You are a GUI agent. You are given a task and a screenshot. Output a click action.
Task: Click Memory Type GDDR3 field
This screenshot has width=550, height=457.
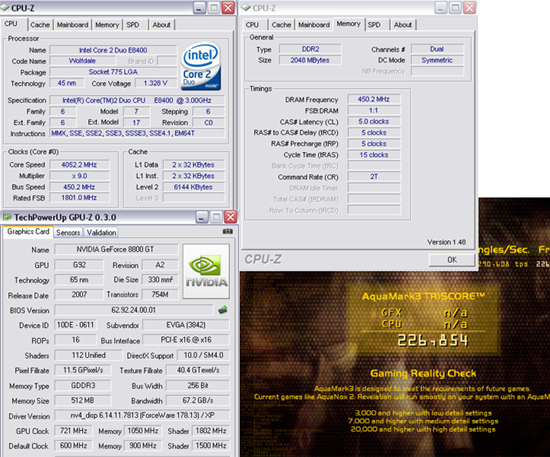(x=83, y=385)
